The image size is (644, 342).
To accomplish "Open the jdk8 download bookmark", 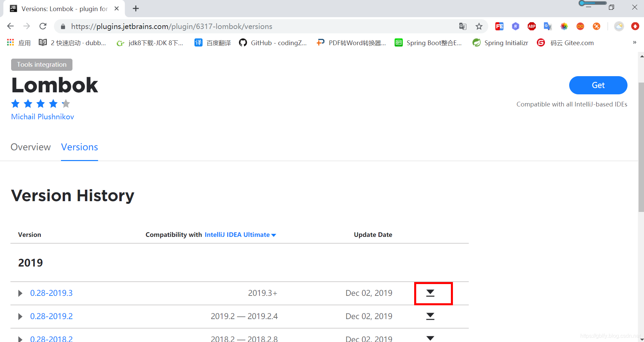I will click(x=150, y=43).
